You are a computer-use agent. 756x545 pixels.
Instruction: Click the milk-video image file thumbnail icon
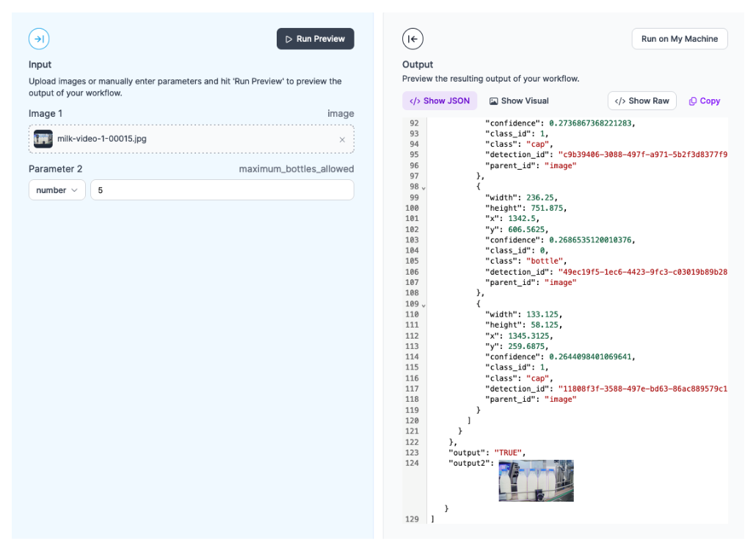[x=43, y=139]
